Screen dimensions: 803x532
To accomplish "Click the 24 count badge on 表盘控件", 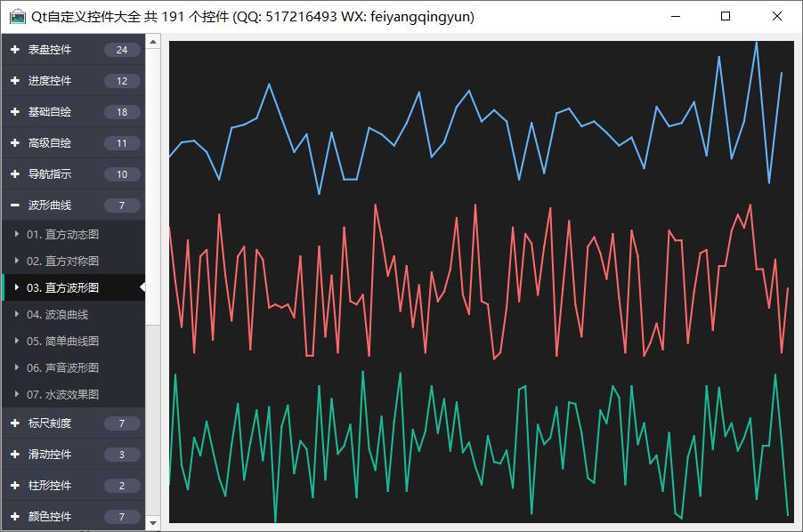I will 122,50.
